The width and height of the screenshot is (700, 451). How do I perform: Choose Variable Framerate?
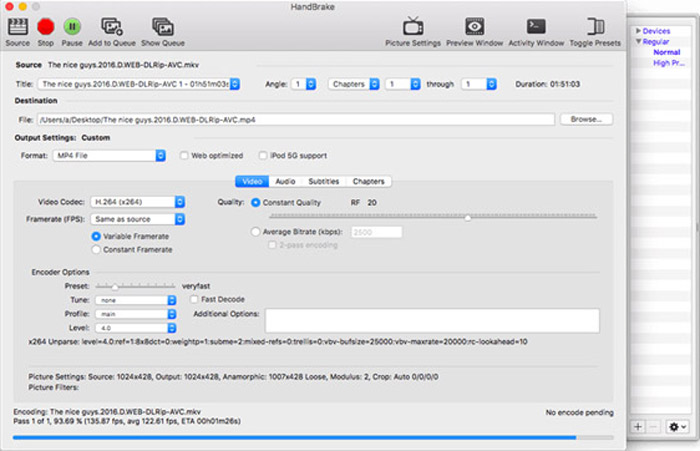[x=96, y=236]
